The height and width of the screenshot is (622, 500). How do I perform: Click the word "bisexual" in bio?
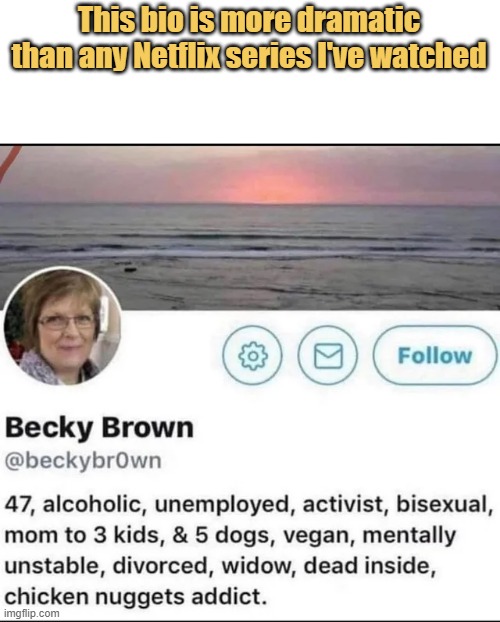(444, 505)
